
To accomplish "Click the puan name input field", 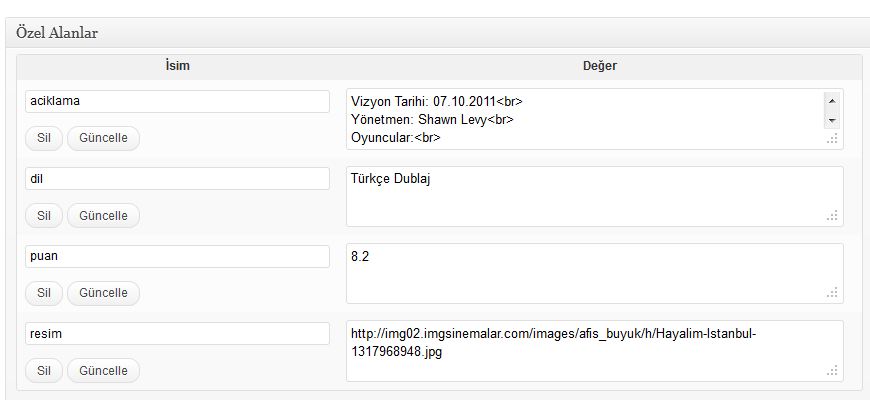I will (x=177, y=256).
